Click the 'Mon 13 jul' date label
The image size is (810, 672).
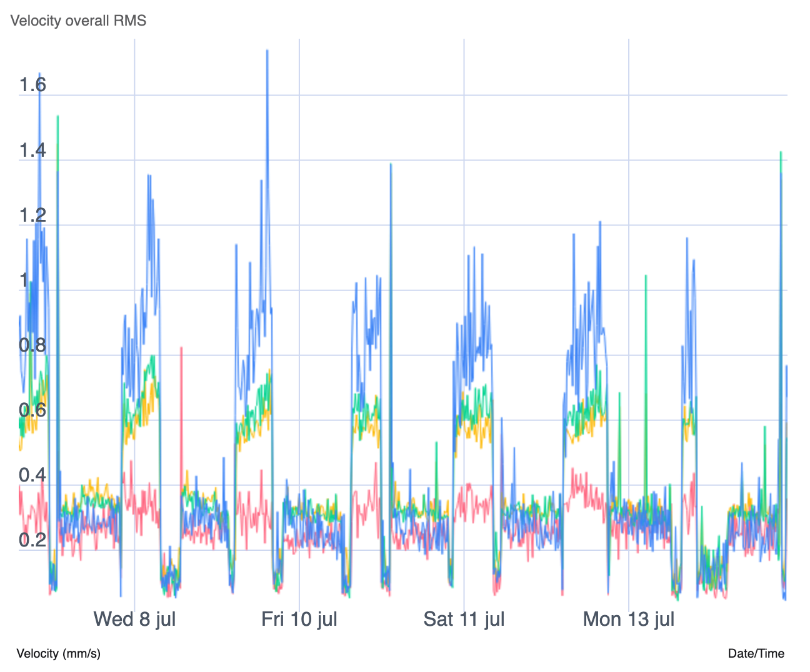pos(629,619)
